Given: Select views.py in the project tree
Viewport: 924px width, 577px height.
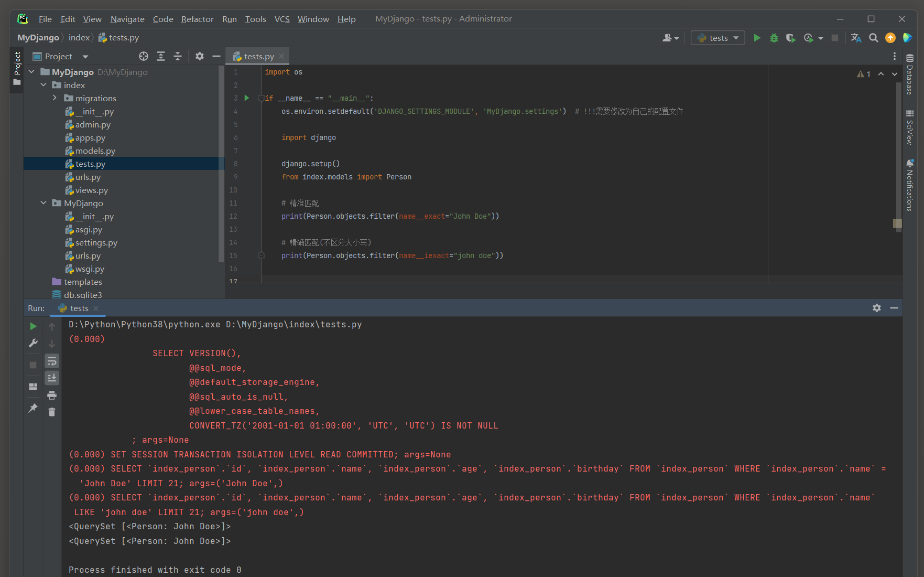Looking at the screenshot, I should (91, 190).
